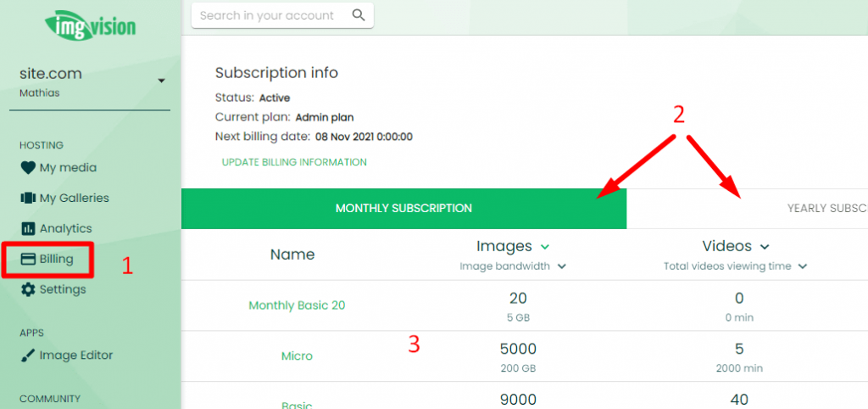Open the Basic plan link
868x409 pixels.
click(297, 405)
